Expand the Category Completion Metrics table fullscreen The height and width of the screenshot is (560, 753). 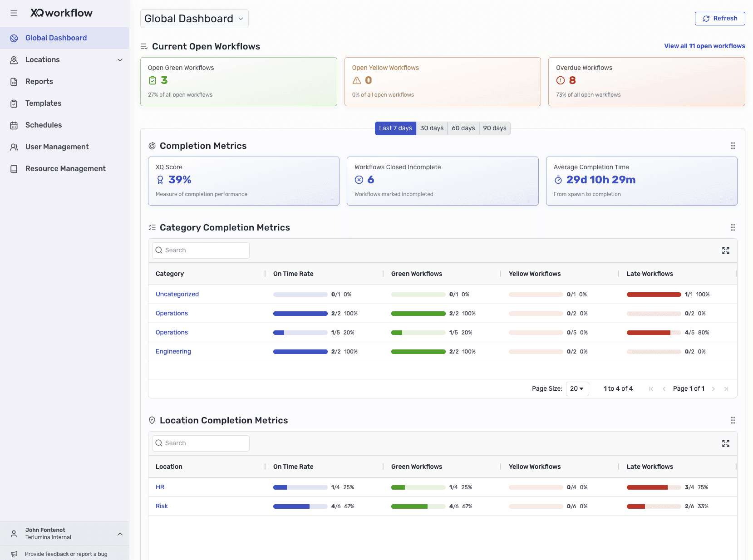pyautogui.click(x=726, y=250)
